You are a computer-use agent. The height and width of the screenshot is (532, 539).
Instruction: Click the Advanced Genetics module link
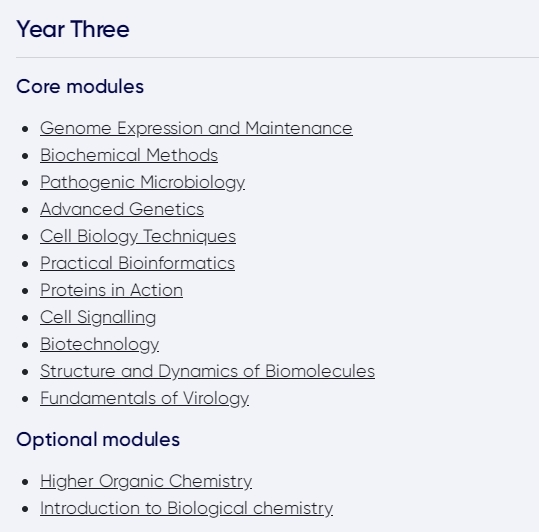pyautogui.click(x=122, y=209)
